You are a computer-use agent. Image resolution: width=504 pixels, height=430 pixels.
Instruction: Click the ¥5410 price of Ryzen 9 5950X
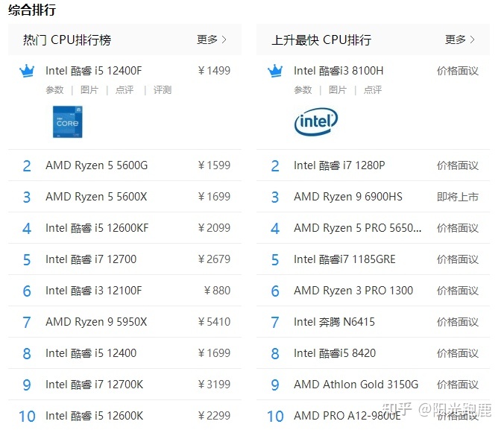[214, 322]
